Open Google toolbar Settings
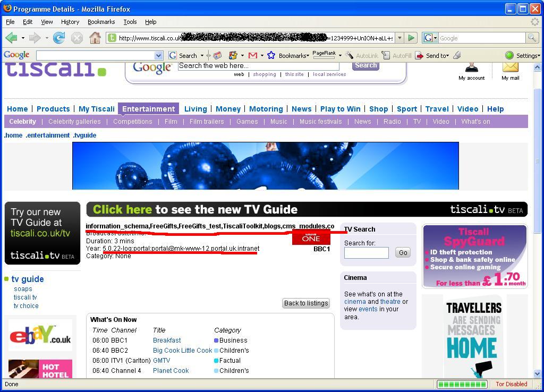Image resolution: width=544 pixels, height=392 pixels. (523, 55)
